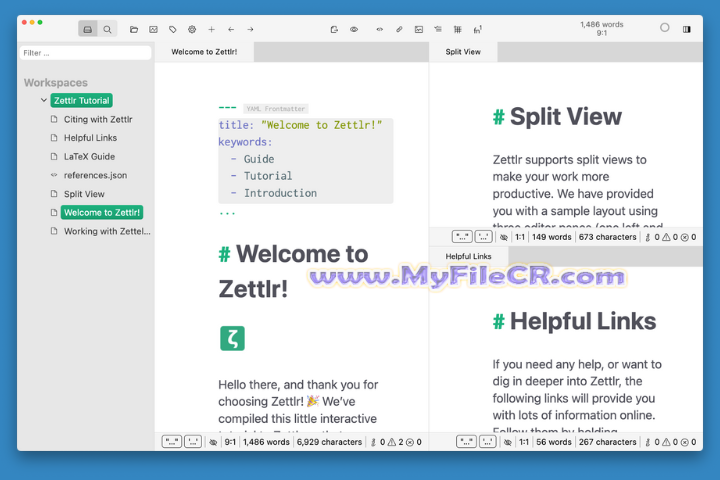This screenshot has height=480, width=720.
Task: Insert a task list icon
Action: point(438,29)
